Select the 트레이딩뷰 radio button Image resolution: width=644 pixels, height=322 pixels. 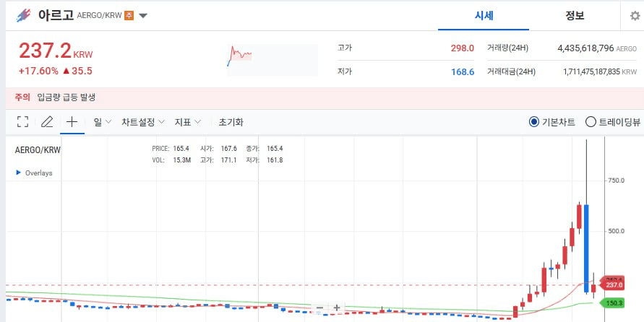(591, 122)
